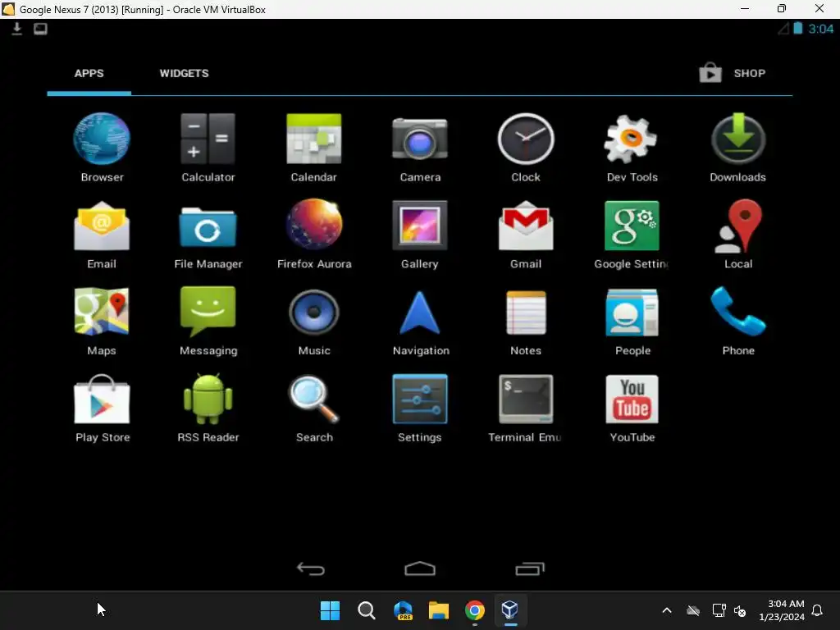Launch the Calculator app

pyautogui.click(x=208, y=148)
